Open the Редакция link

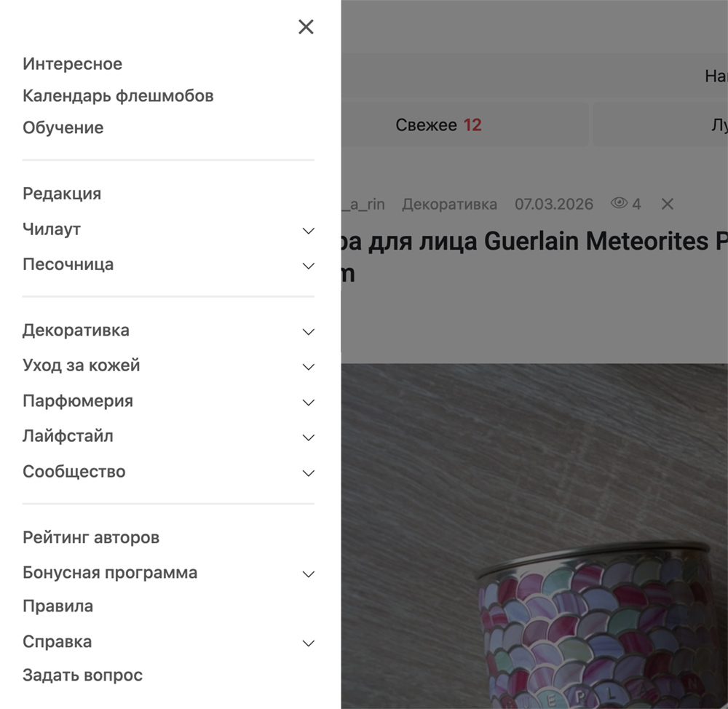click(x=62, y=194)
